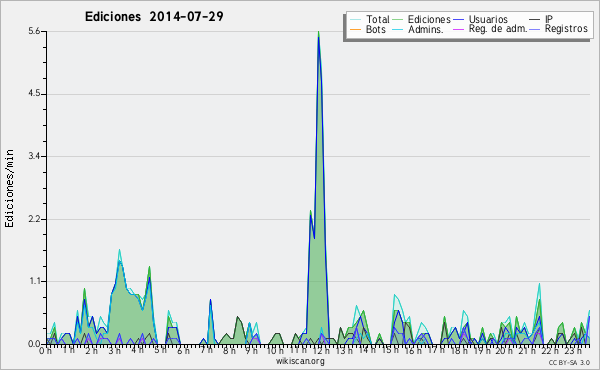This screenshot has height=370, width=600.
Task: Click the chart title 'Ediciones 2014-07-29'
Action: [x=154, y=17]
